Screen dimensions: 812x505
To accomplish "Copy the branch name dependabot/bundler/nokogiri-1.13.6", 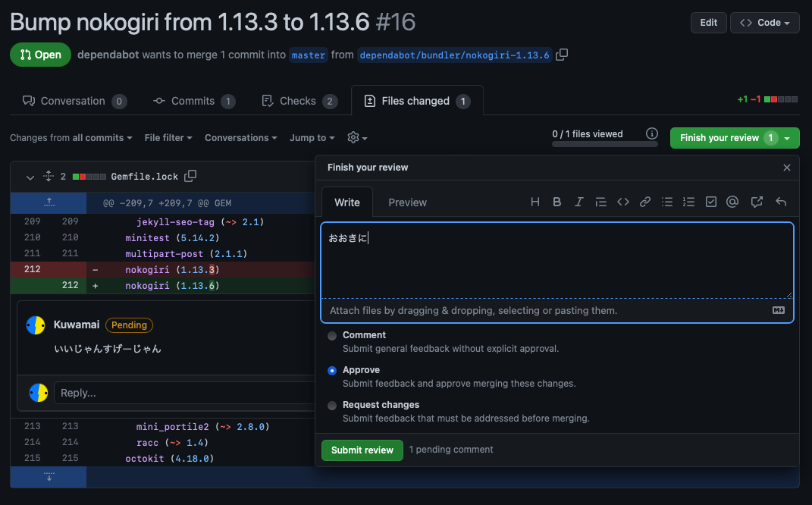I will pos(562,55).
